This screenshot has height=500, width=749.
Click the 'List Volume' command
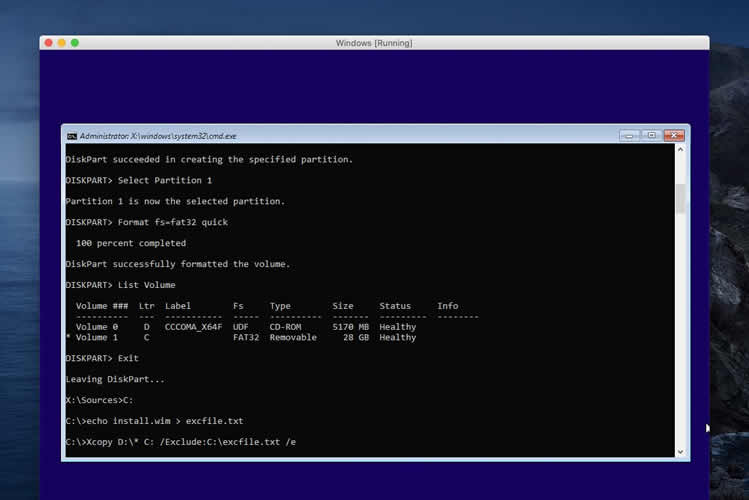147,285
